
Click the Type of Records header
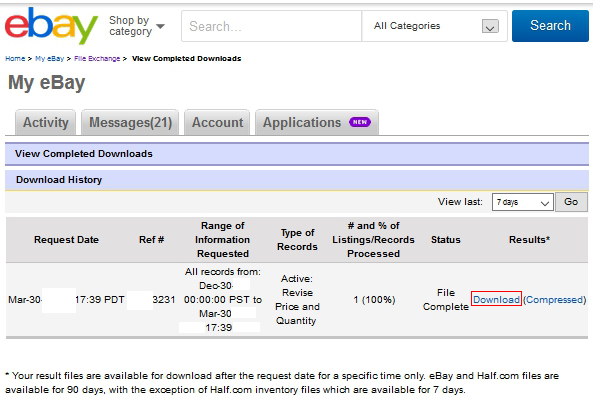tap(297, 240)
